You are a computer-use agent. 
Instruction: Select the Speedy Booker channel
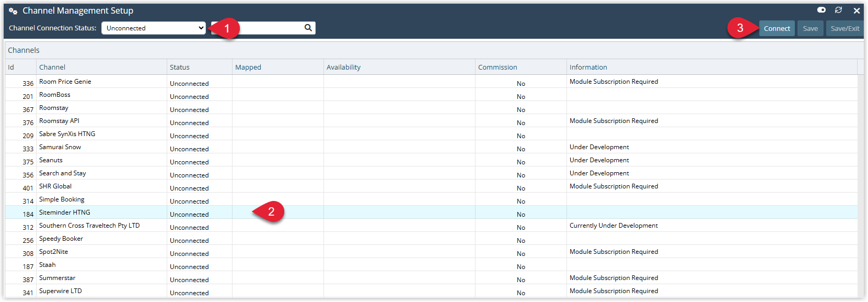click(431, 238)
